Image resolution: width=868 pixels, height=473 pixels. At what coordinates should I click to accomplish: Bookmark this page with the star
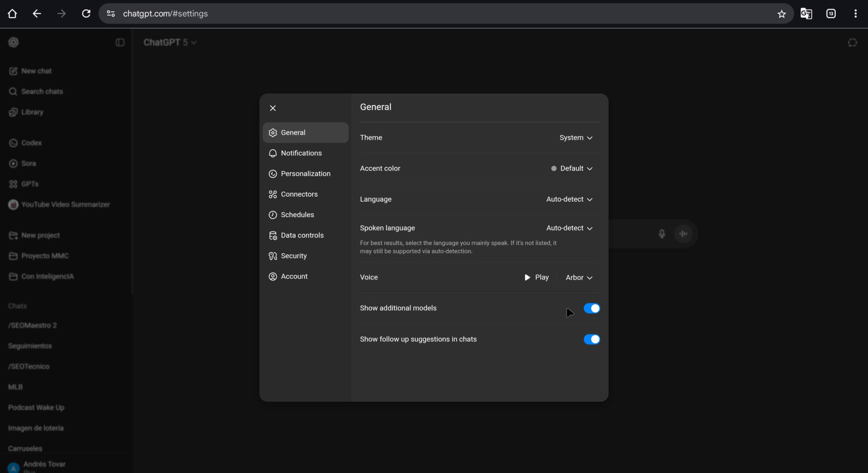click(782, 14)
